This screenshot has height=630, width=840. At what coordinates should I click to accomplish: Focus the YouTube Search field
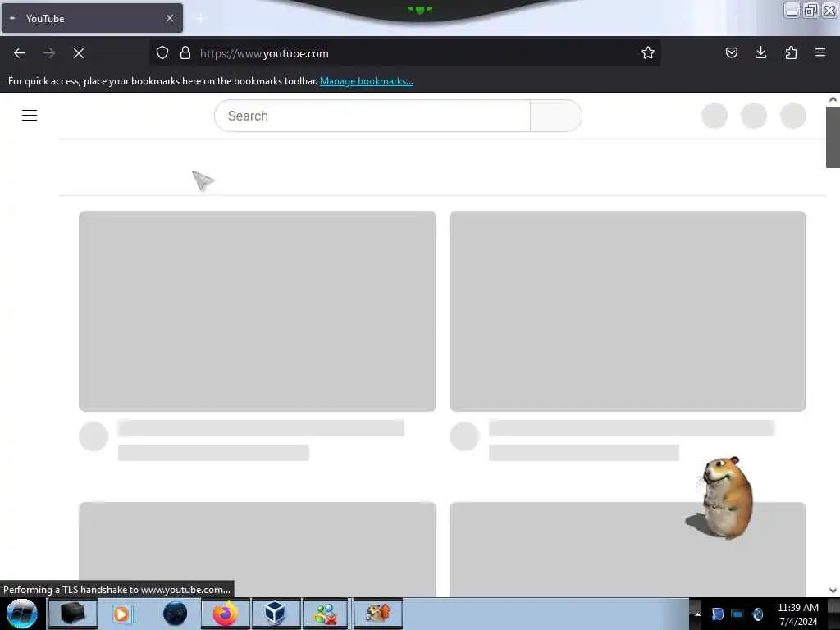tap(372, 116)
